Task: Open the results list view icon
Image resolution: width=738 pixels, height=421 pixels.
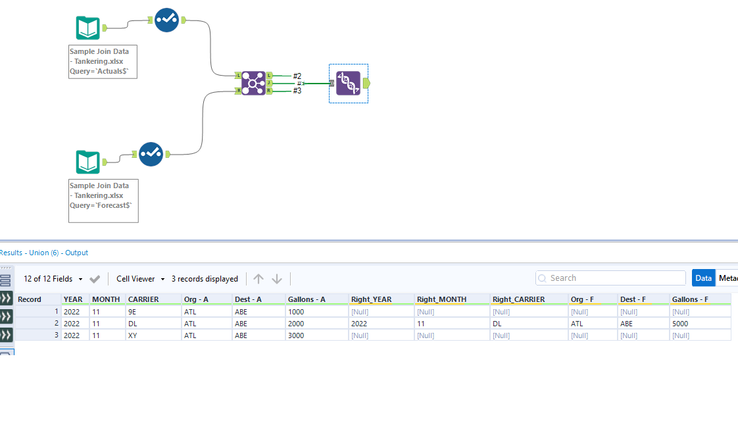Action: coord(6,280)
